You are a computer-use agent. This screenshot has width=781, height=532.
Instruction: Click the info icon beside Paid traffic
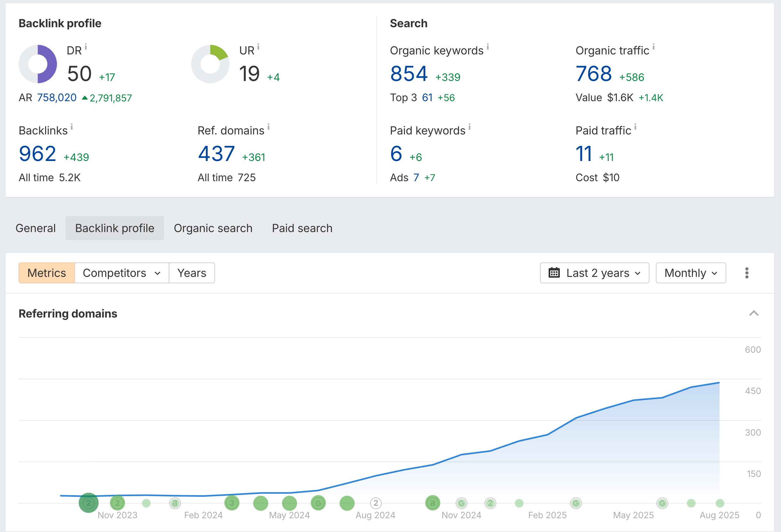coord(636,127)
